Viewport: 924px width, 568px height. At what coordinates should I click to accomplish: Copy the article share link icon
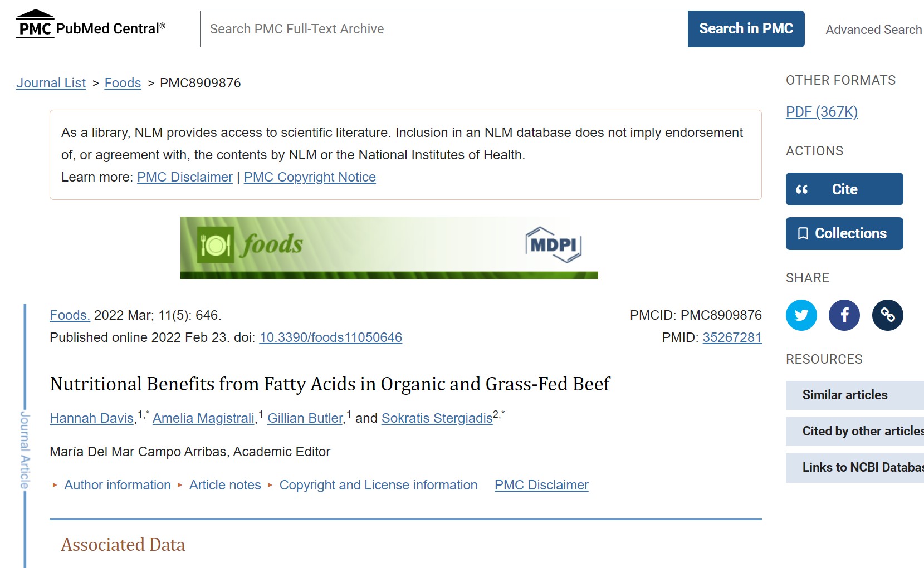[x=887, y=315]
